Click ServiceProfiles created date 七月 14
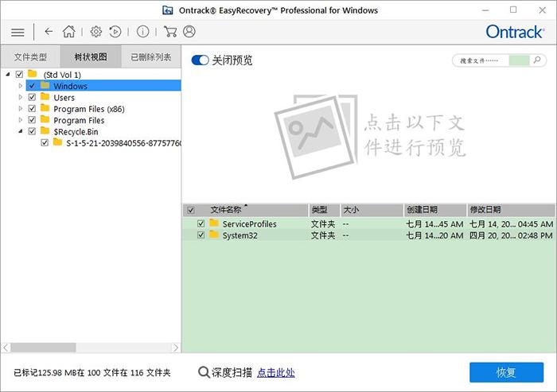The image size is (557, 392). click(x=434, y=224)
